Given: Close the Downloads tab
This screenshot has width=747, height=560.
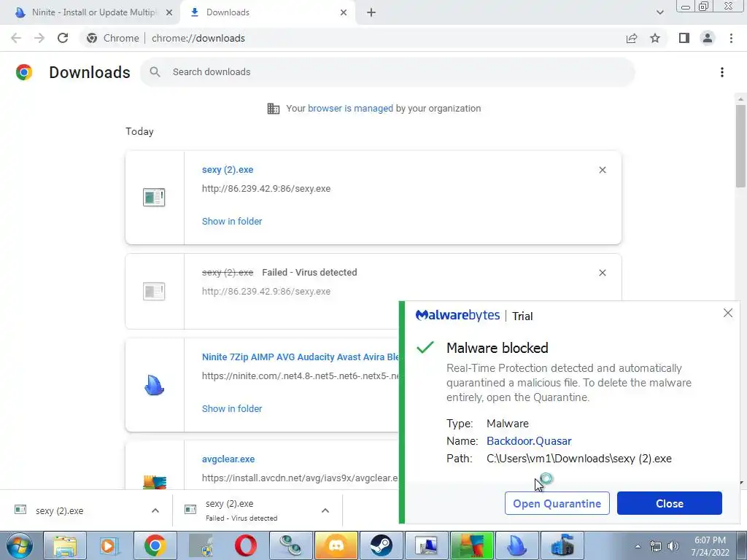Looking at the screenshot, I should 344,12.
